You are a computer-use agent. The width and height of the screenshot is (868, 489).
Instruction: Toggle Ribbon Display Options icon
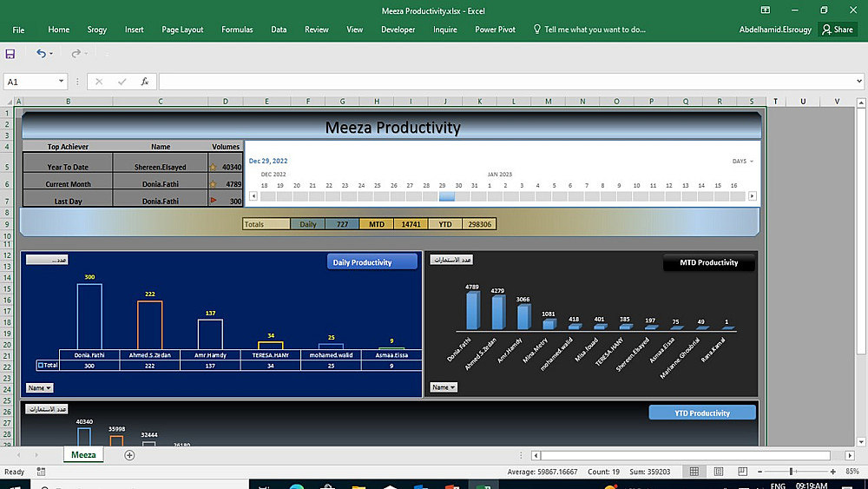click(765, 10)
